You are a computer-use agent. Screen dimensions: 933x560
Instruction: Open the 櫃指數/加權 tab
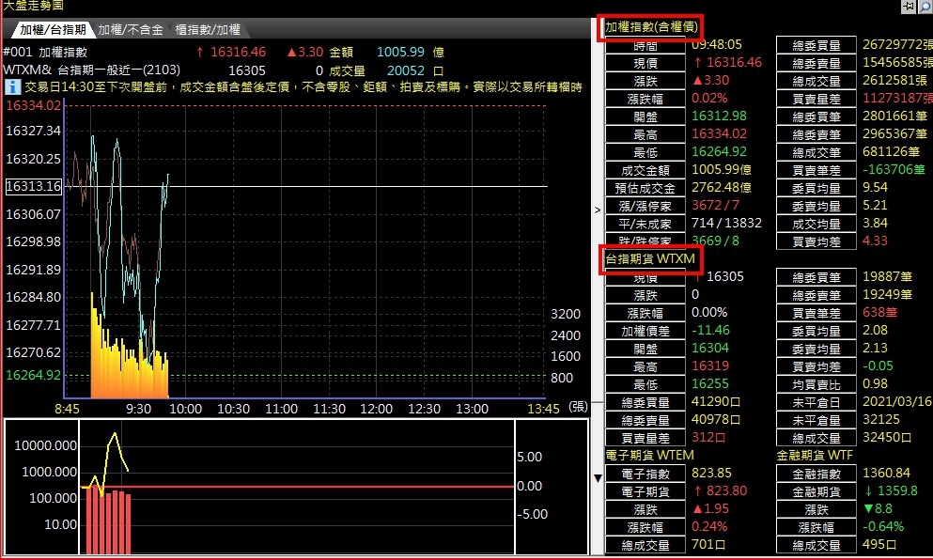pos(208,30)
